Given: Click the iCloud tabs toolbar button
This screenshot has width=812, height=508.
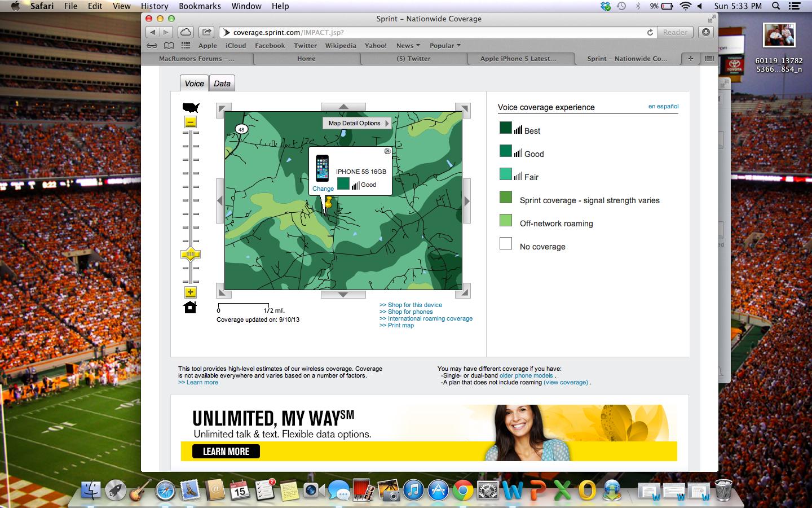Looking at the screenshot, I should pos(186,32).
